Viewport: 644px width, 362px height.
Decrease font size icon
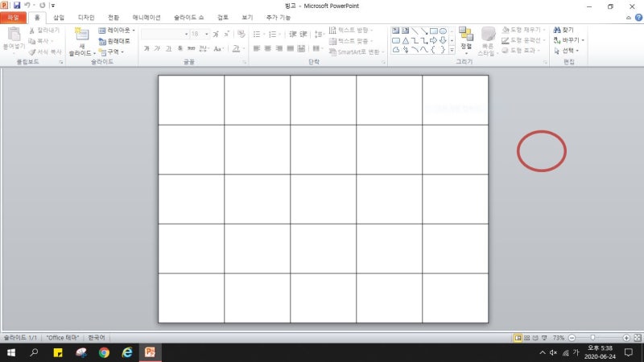[226, 34]
